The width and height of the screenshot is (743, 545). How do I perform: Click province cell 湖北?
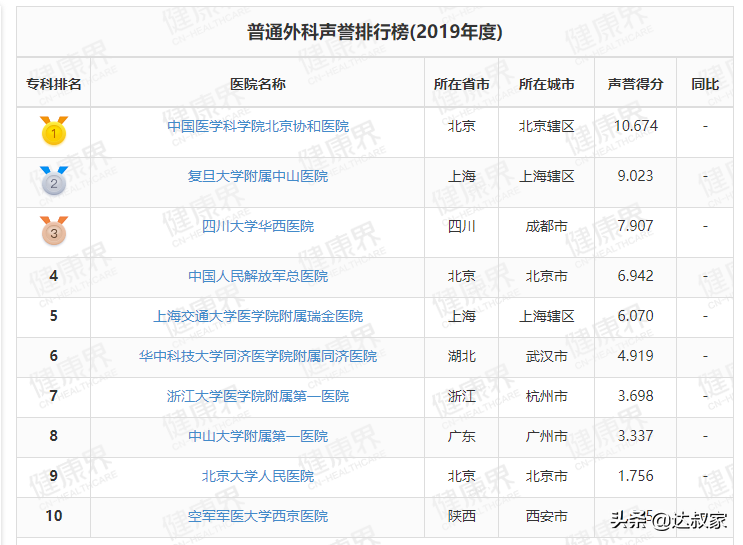pyautogui.click(x=462, y=356)
